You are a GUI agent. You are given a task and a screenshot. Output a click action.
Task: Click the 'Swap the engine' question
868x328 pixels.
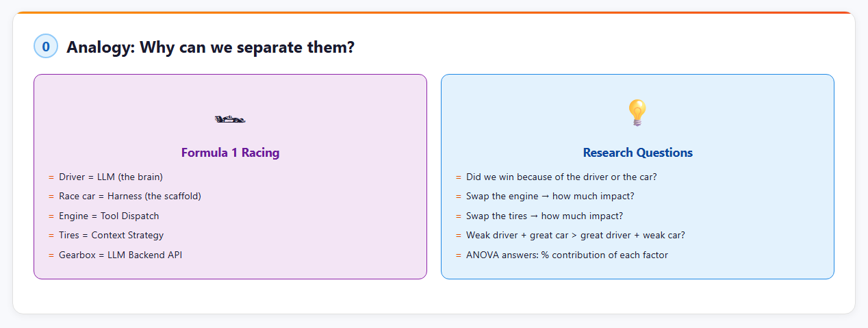550,196
